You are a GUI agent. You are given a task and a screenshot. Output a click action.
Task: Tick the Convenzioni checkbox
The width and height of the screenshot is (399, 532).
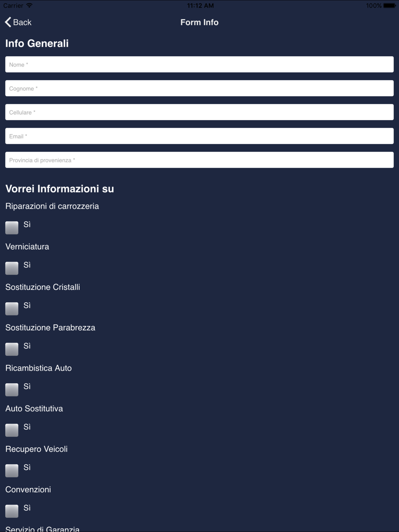(x=12, y=511)
